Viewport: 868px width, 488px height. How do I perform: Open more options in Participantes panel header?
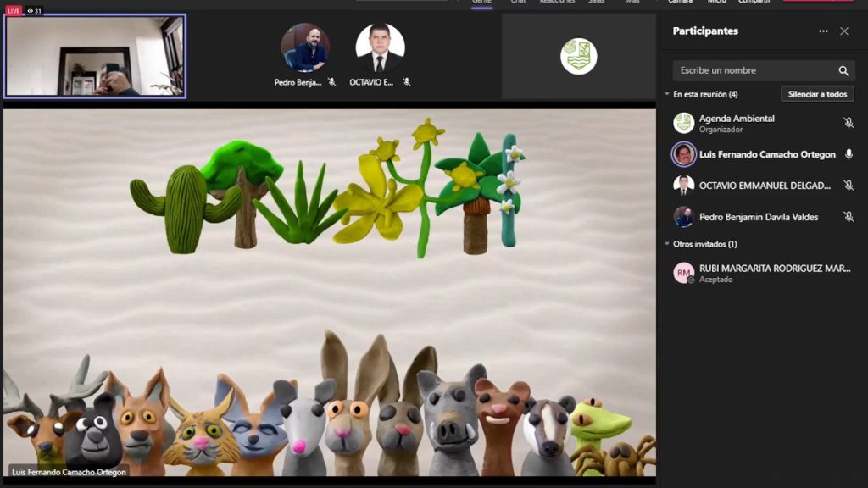(823, 31)
